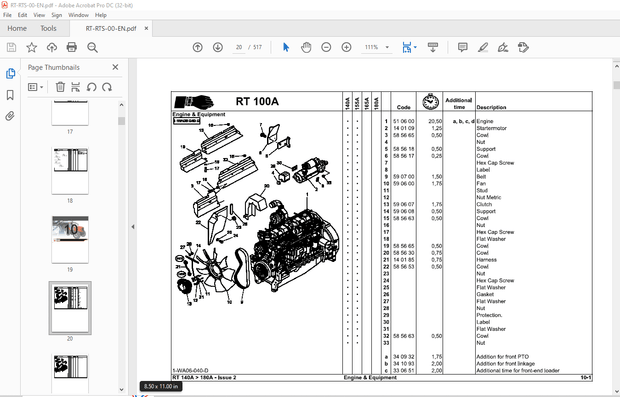The image size is (620, 397).
Task: Rotate page counterclockwise
Action: (x=91, y=87)
